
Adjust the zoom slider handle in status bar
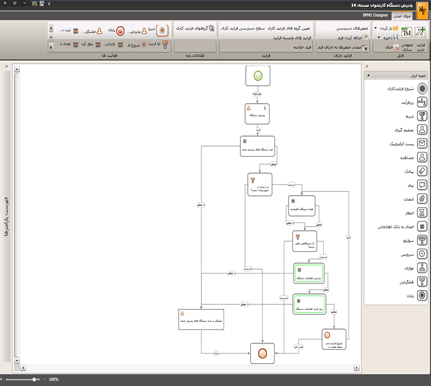[x=34, y=379]
